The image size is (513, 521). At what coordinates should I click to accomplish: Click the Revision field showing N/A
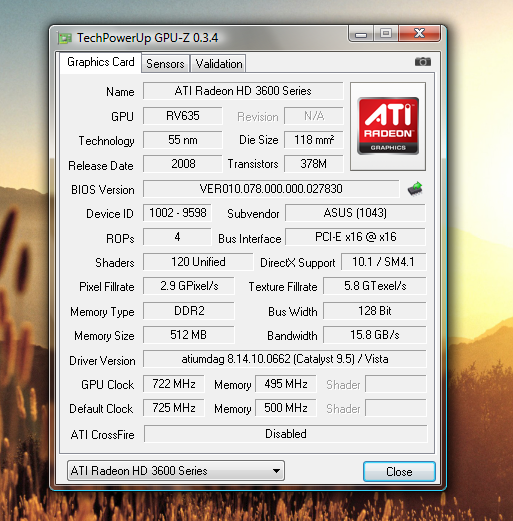pos(314,116)
